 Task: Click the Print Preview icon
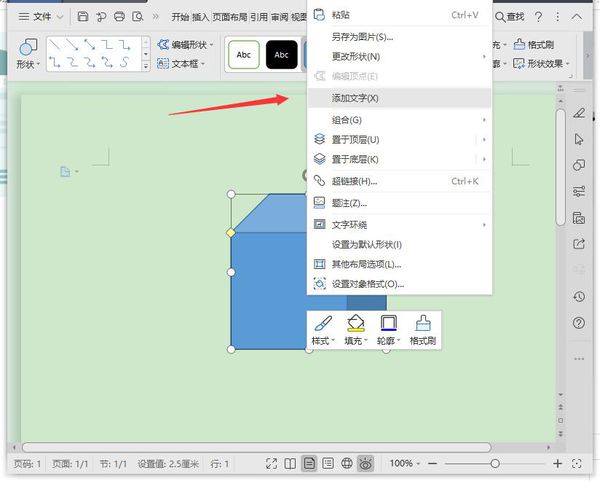tap(138, 16)
